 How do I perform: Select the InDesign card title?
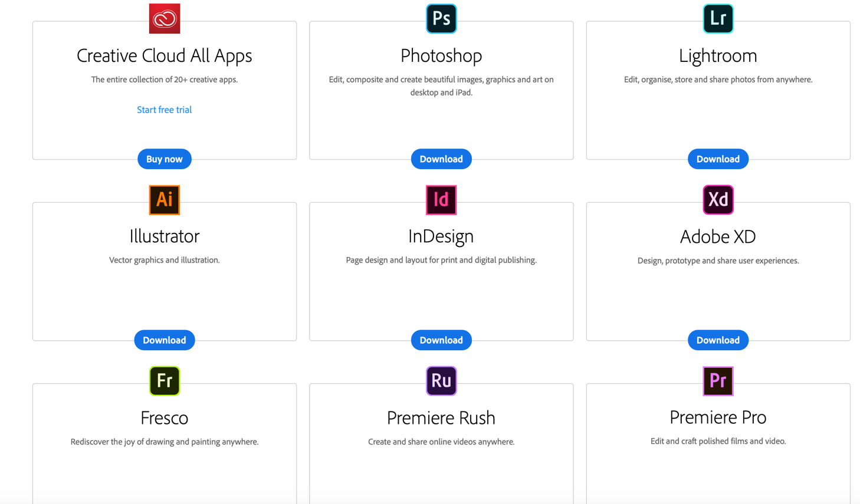tap(441, 236)
